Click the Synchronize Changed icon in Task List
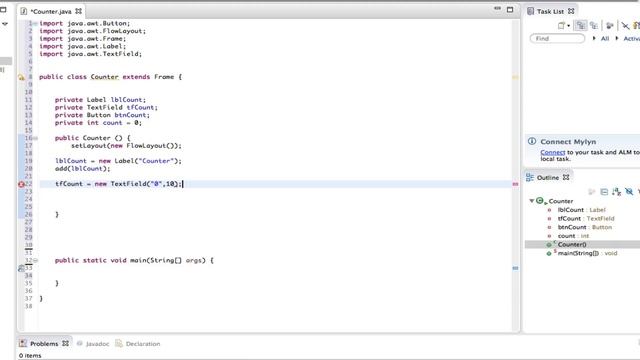640x360 pixels. pos(625,26)
